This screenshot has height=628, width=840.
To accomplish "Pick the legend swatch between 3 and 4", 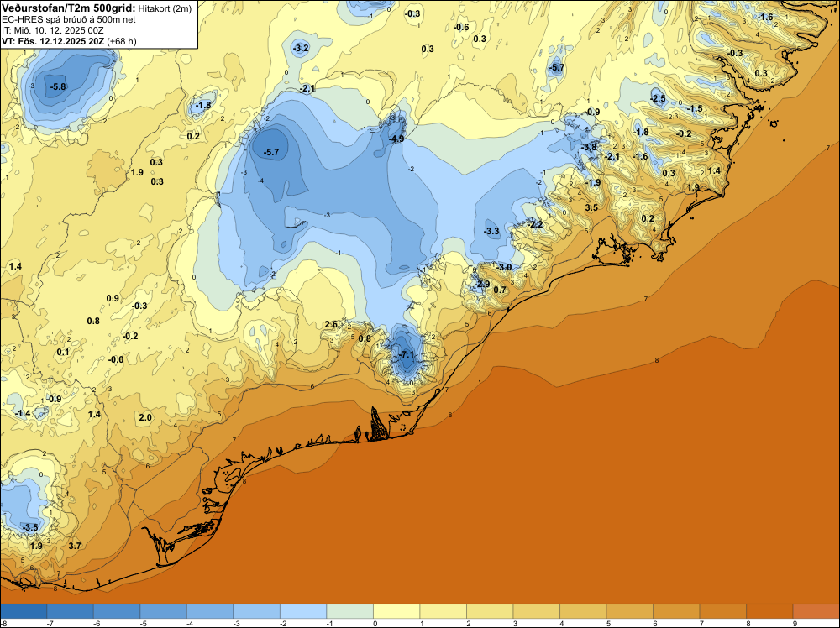I will 536,611.
